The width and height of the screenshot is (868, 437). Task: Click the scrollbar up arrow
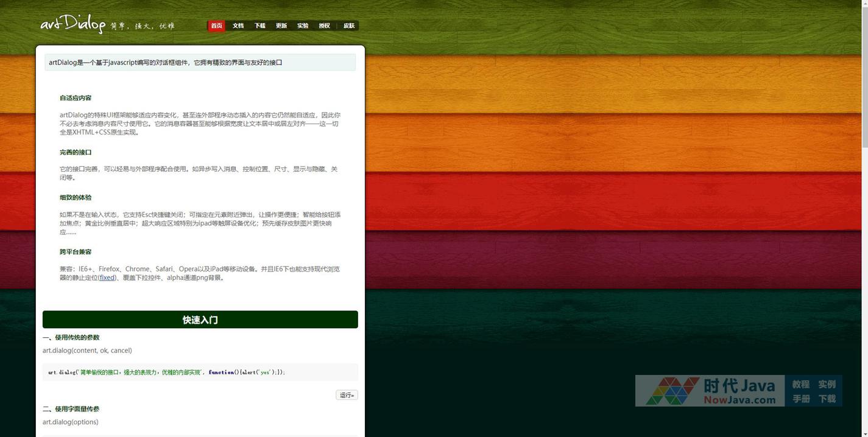(864, 4)
